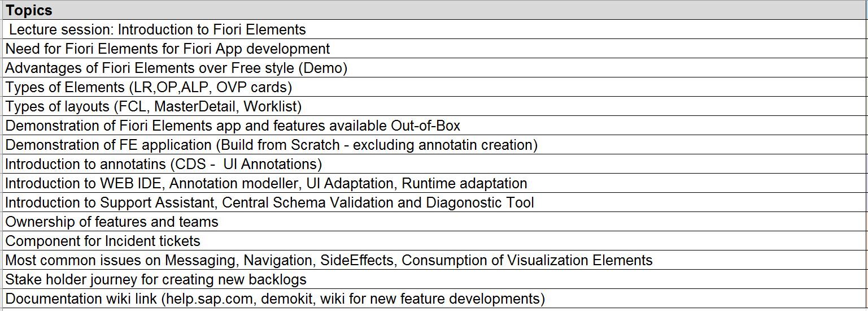Click the Topics header cell
This screenshot has width=868, height=311.
(x=29, y=10)
